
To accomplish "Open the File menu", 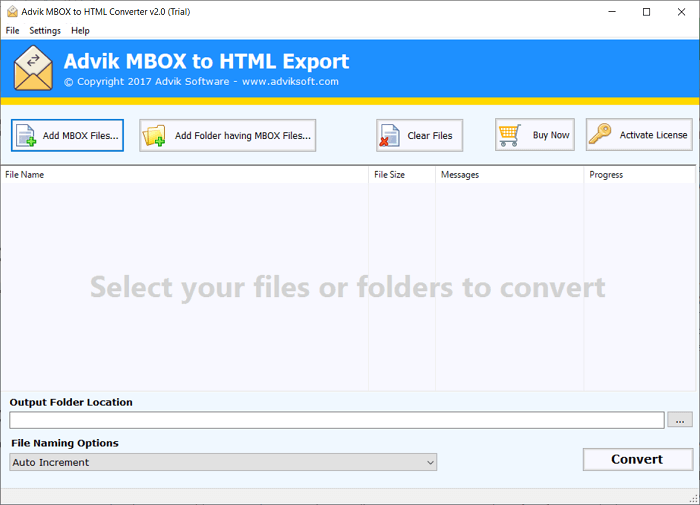I will coord(12,31).
